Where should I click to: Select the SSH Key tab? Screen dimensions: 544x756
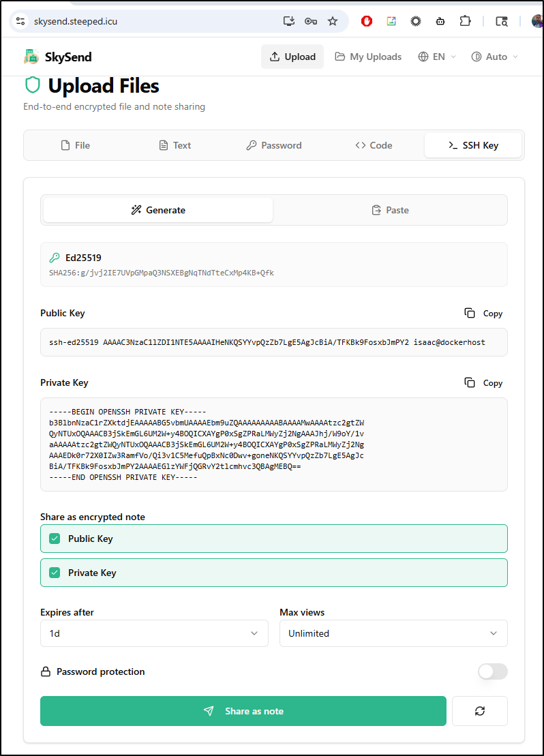(473, 145)
